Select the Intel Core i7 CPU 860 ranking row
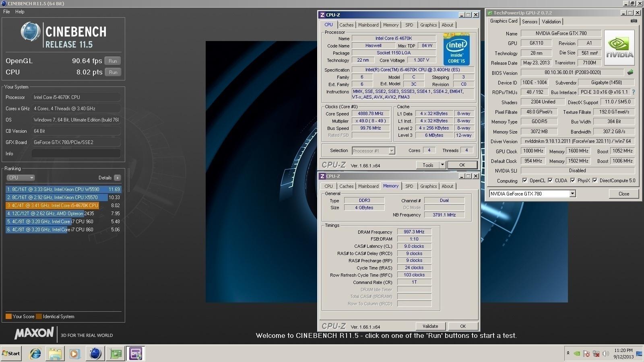Image resolution: width=644 pixels, height=362 pixels. 64,230
